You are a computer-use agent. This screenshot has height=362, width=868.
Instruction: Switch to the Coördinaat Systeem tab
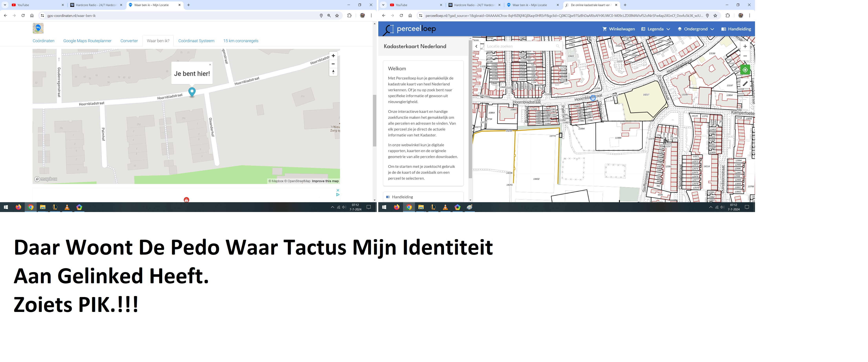pyautogui.click(x=196, y=41)
